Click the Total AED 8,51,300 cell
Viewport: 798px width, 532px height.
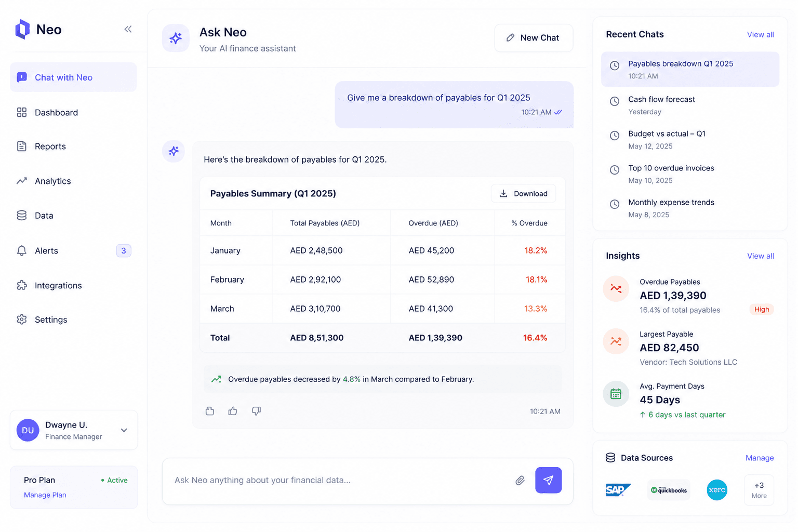(x=317, y=338)
